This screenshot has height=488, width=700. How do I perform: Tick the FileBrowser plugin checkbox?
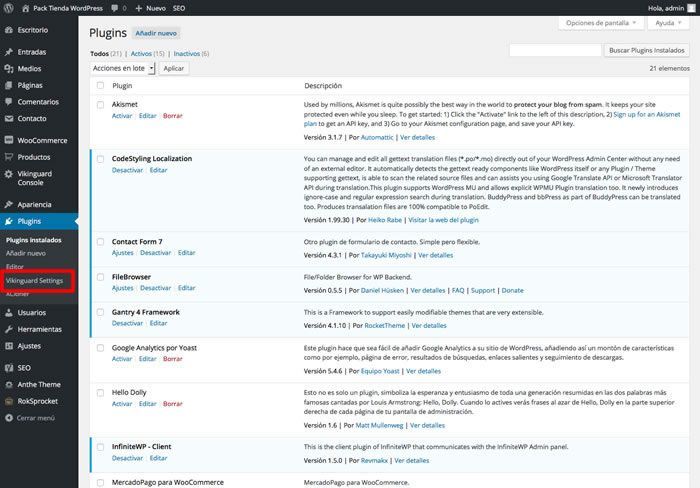click(x=100, y=277)
